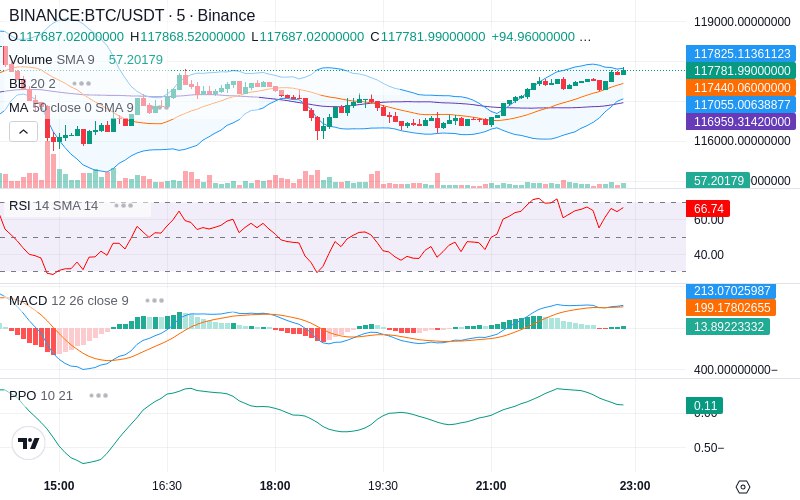Image resolution: width=800 pixels, height=500 pixels.
Task: Click the 57.20179 volume axis label
Action: [718, 181]
